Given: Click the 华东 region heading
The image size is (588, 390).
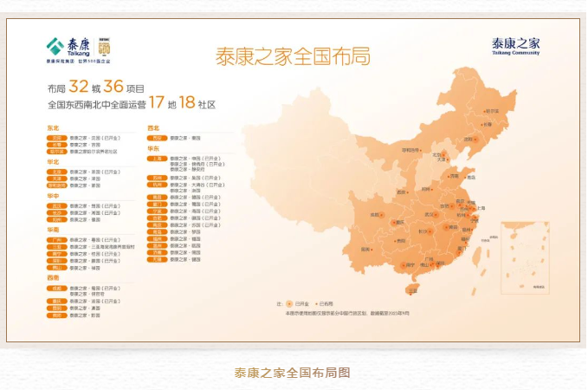Looking at the screenshot, I should click(x=153, y=149).
